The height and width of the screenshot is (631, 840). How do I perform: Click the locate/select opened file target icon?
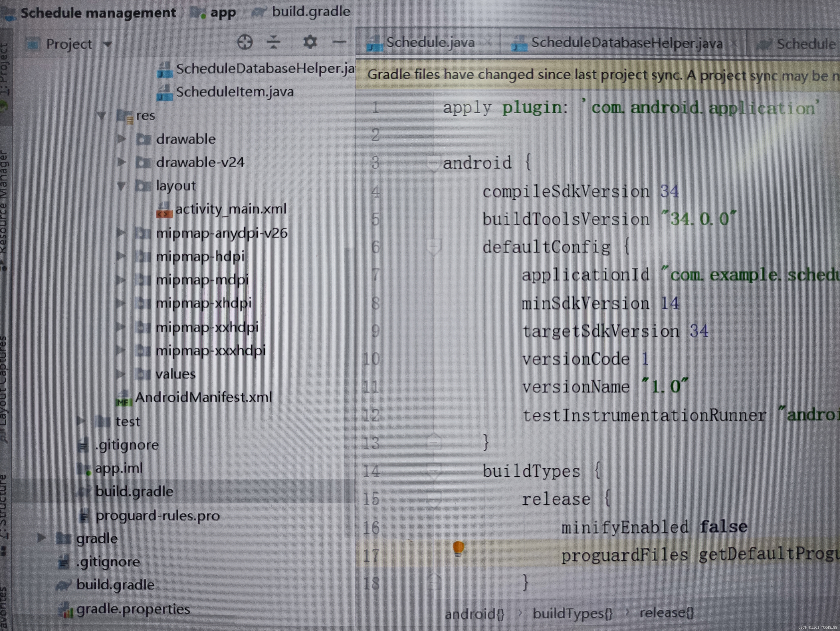[x=245, y=42]
